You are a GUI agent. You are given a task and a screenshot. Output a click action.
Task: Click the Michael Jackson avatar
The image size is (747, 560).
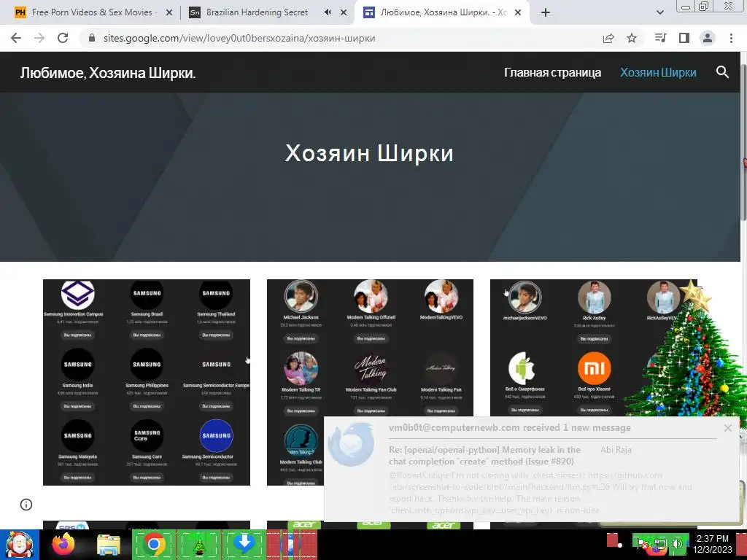301,296
